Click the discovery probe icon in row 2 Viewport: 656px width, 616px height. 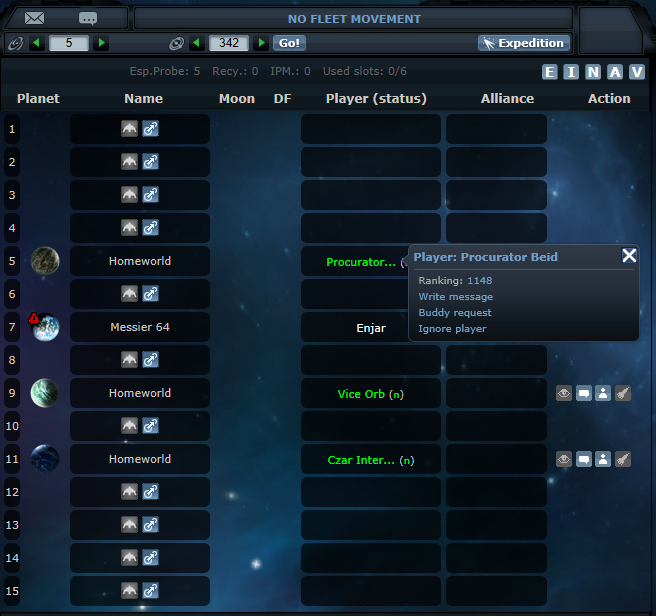tap(151, 162)
